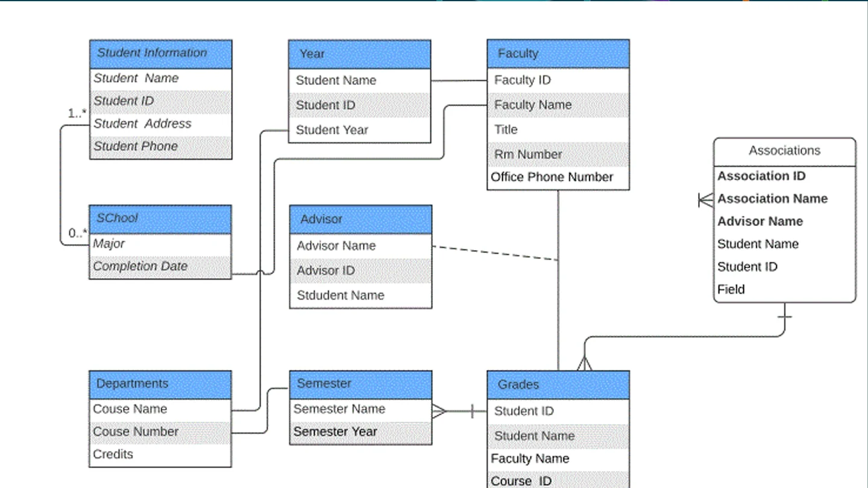
Task: Select the Semester Name attribute
Action: [x=360, y=410]
